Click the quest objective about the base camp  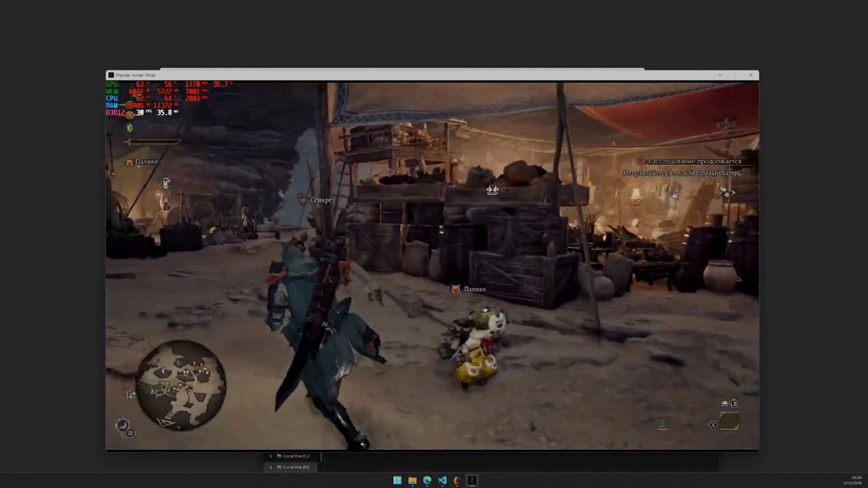[682, 173]
